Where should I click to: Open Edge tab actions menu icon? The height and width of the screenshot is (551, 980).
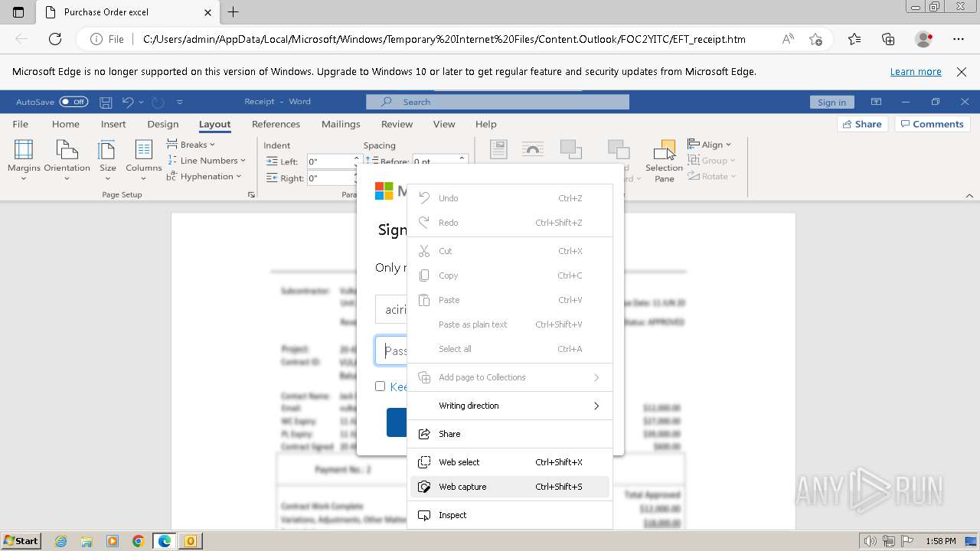[x=18, y=12]
